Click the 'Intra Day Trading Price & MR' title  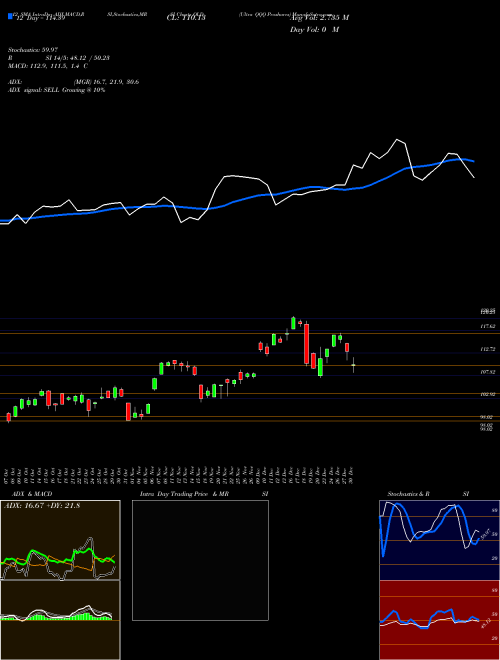click(x=185, y=494)
